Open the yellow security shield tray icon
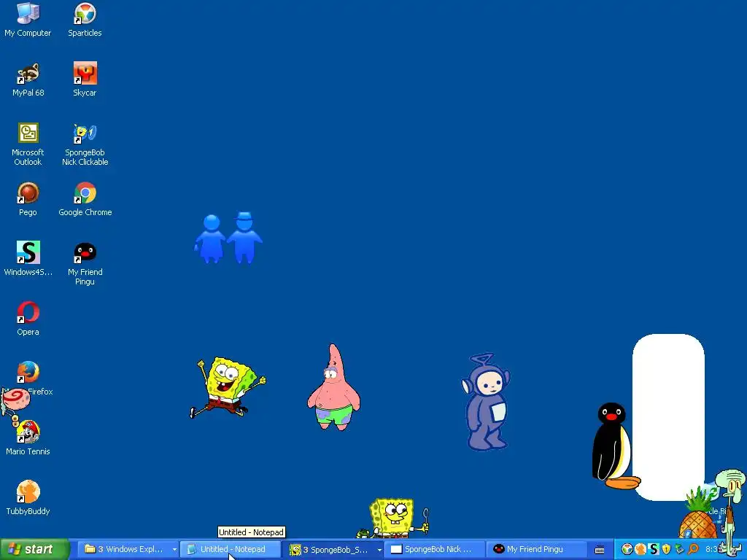 [x=667, y=550]
